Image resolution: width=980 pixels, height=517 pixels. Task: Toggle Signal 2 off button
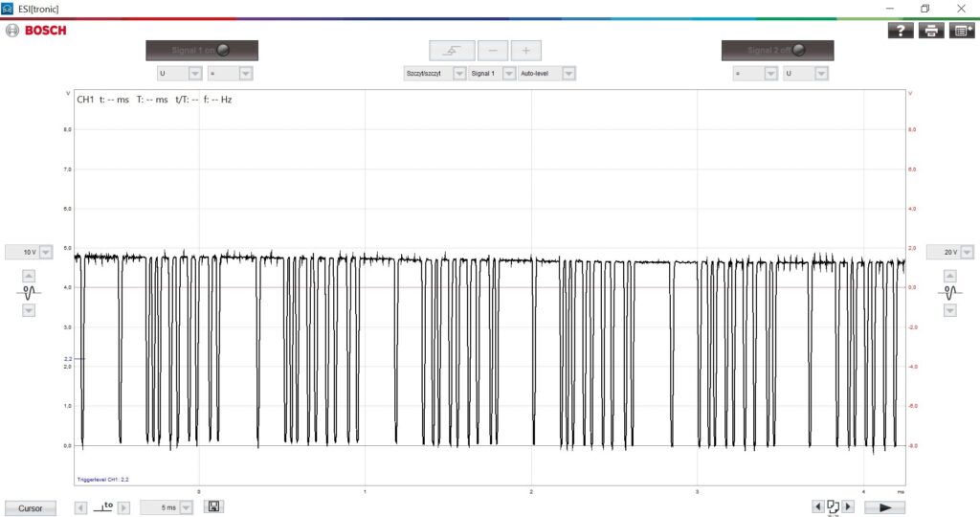(777, 51)
